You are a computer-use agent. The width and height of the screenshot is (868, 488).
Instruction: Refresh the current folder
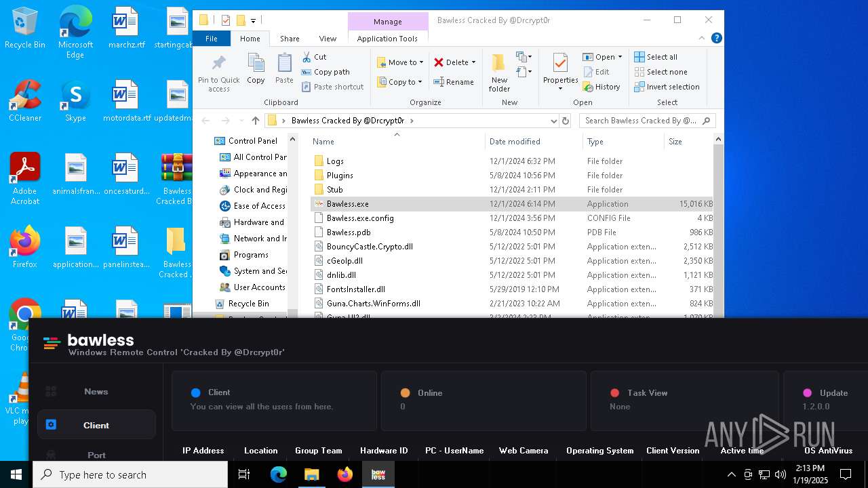point(566,121)
